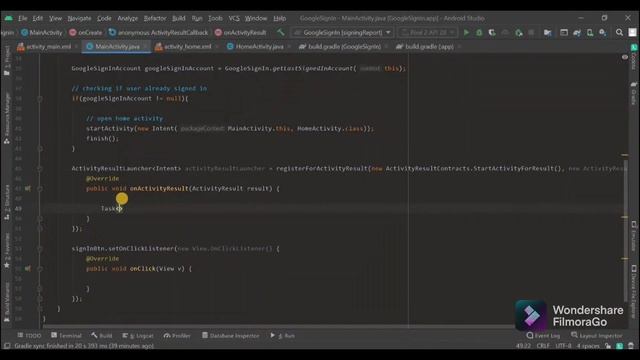The width and height of the screenshot is (640, 360).
Task: Click override gutter icon beside onClick
Action: (27, 269)
